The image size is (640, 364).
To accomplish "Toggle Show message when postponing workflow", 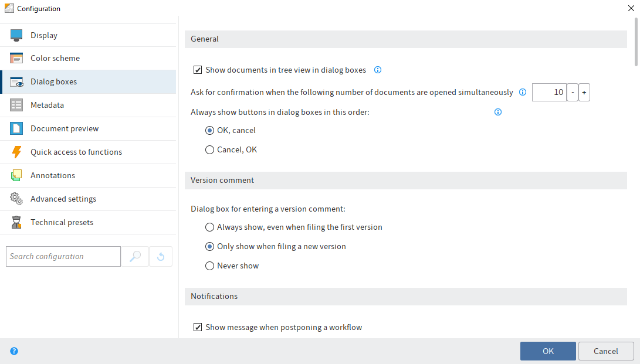I will (x=198, y=327).
